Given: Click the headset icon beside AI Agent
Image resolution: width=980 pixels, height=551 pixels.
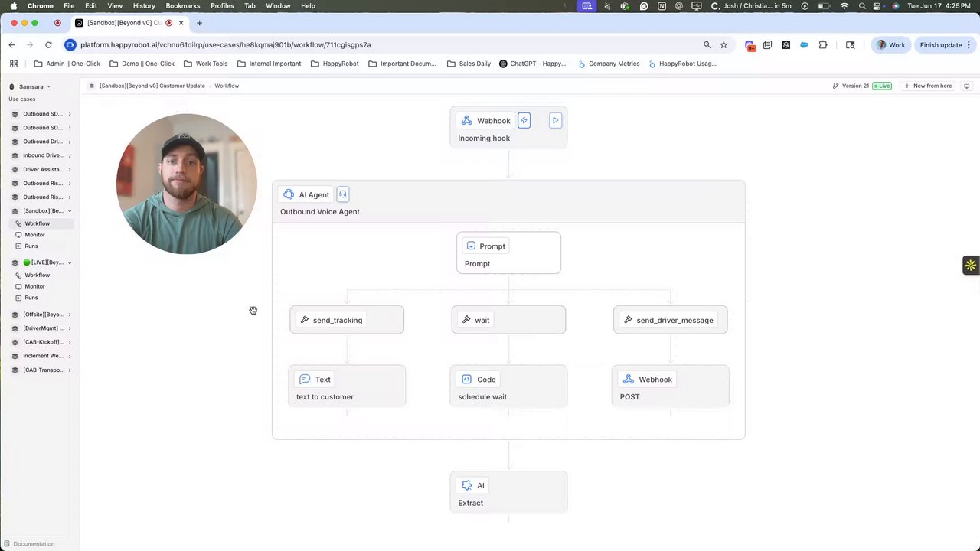Looking at the screenshot, I should click(342, 194).
